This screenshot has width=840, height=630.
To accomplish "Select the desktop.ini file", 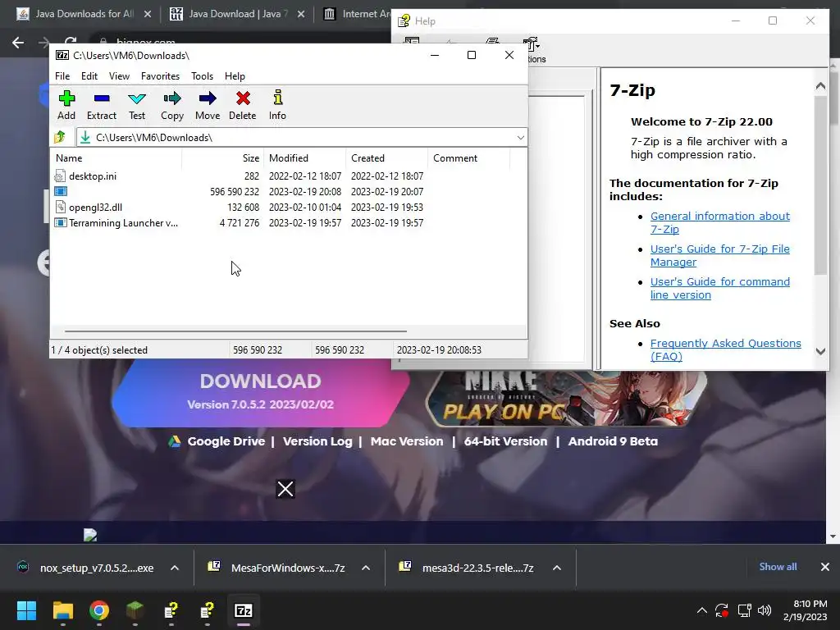I will 93,176.
